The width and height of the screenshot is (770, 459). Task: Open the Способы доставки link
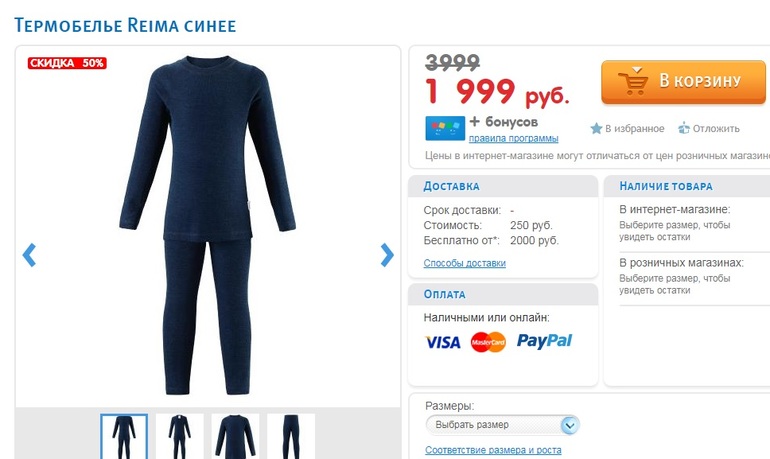(x=465, y=263)
